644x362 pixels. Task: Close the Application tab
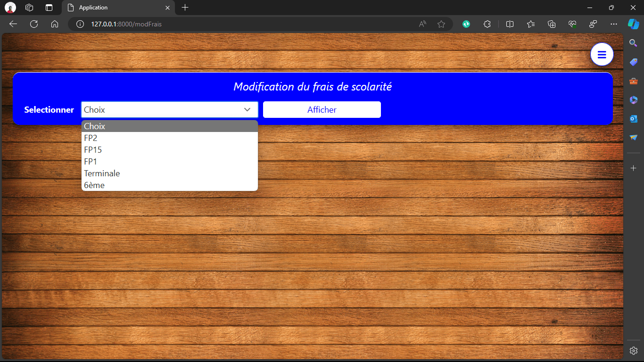tap(167, 8)
